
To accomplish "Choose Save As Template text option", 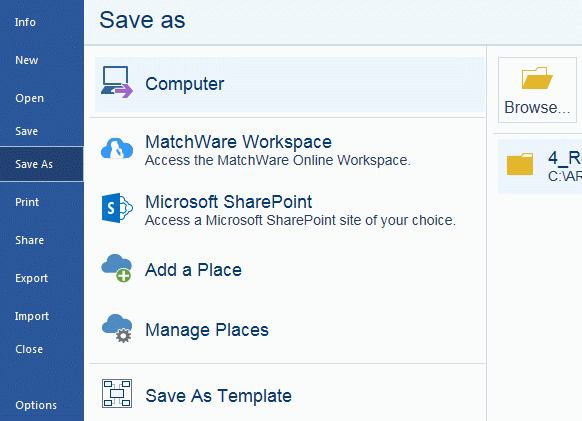I will tap(218, 396).
